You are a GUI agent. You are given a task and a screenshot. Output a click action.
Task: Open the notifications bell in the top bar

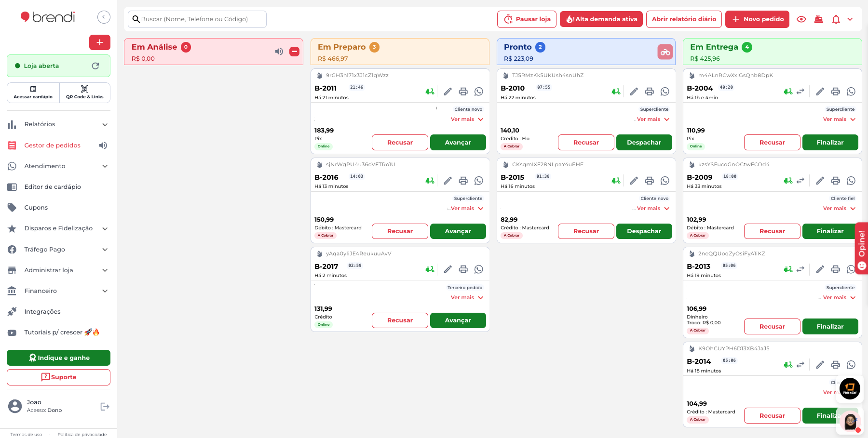(836, 19)
